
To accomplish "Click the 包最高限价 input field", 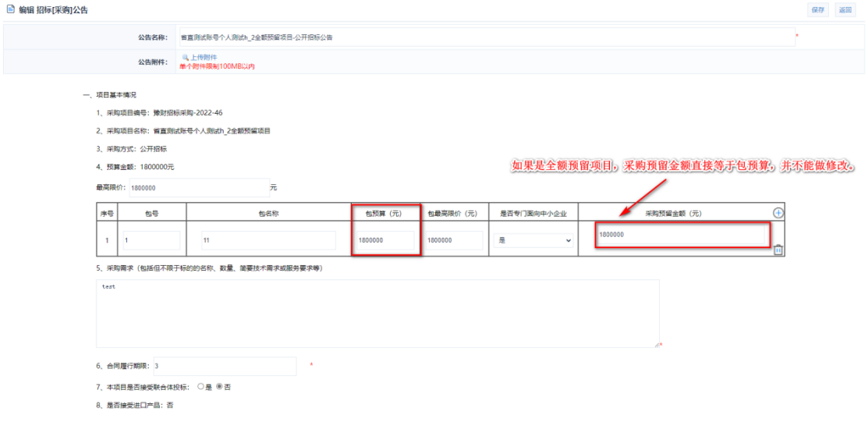I will (453, 240).
